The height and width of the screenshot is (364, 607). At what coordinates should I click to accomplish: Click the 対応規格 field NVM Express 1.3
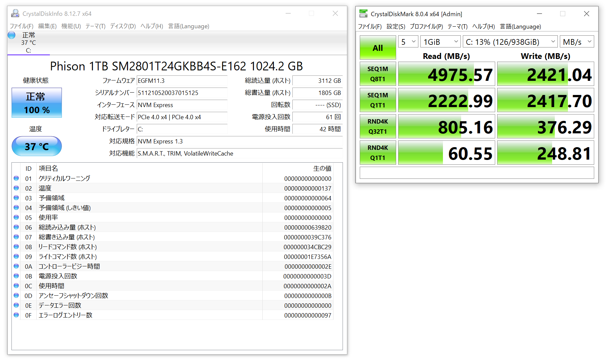point(240,141)
